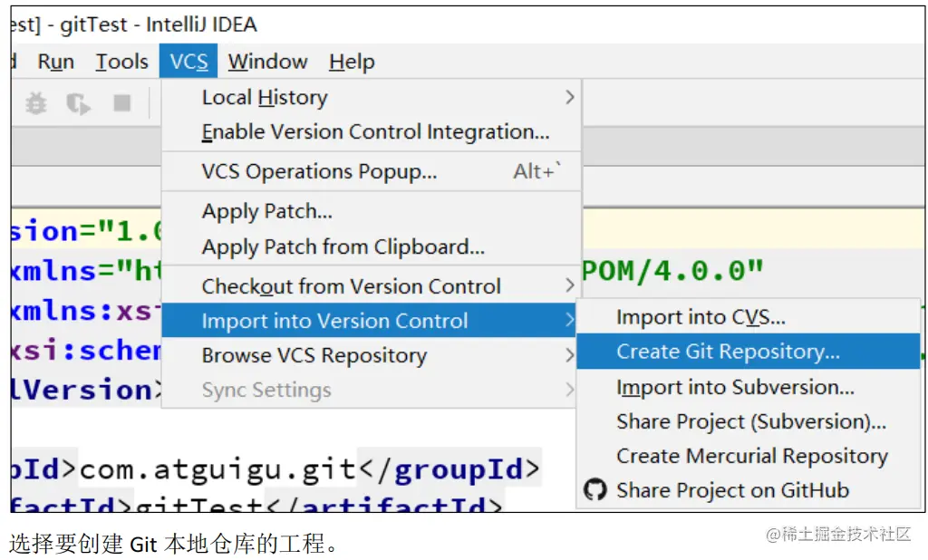Click the disabled Sync Settings entry

[371, 390]
